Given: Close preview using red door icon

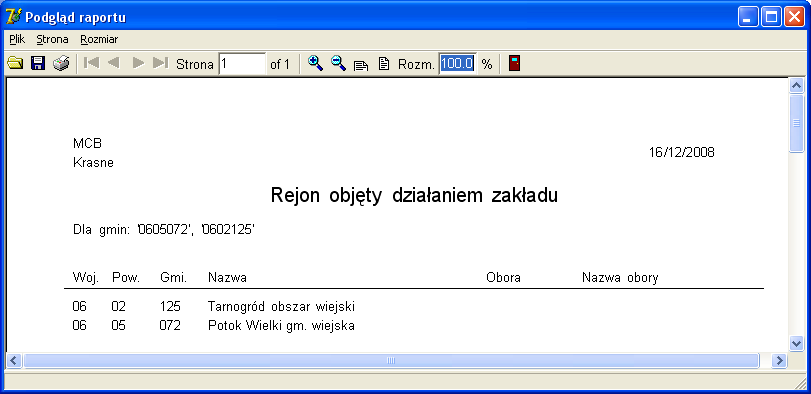Looking at the screenshot, I should 514,64.
